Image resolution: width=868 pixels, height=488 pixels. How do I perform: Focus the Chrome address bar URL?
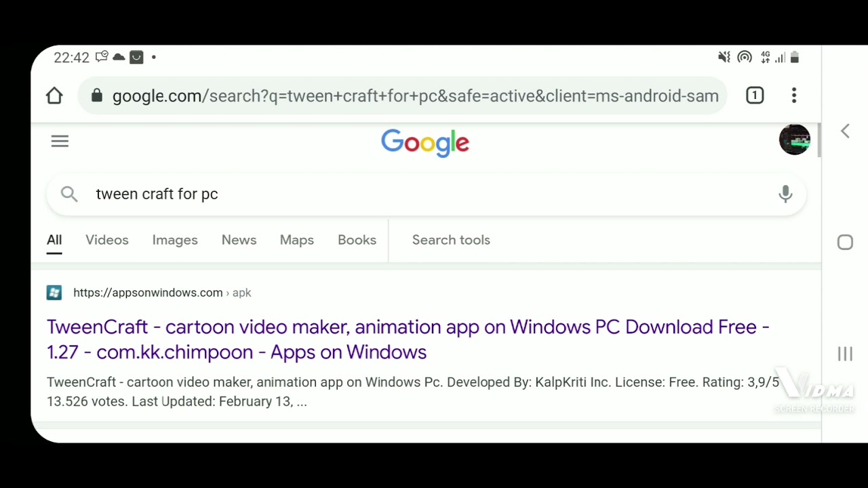click(415, 96)
